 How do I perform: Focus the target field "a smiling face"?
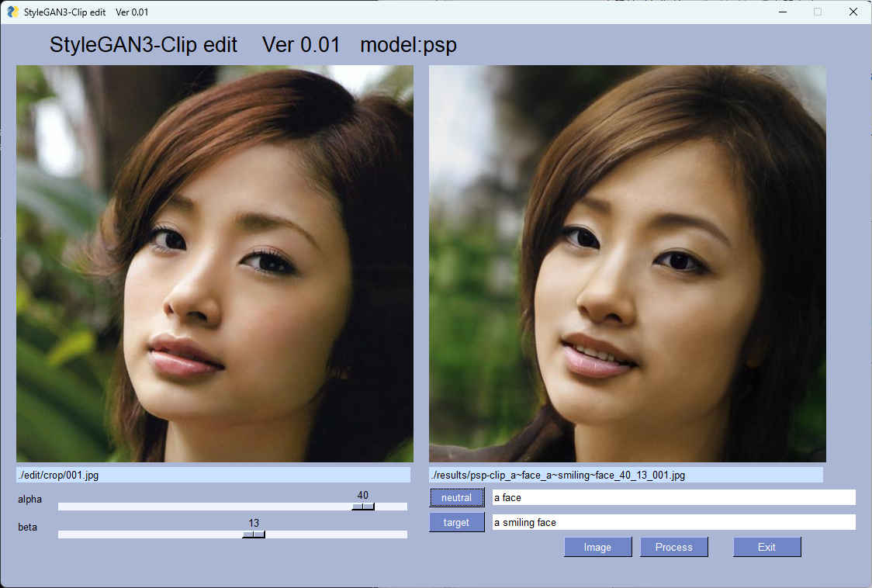pyautogui.click(x=673, y=522)
